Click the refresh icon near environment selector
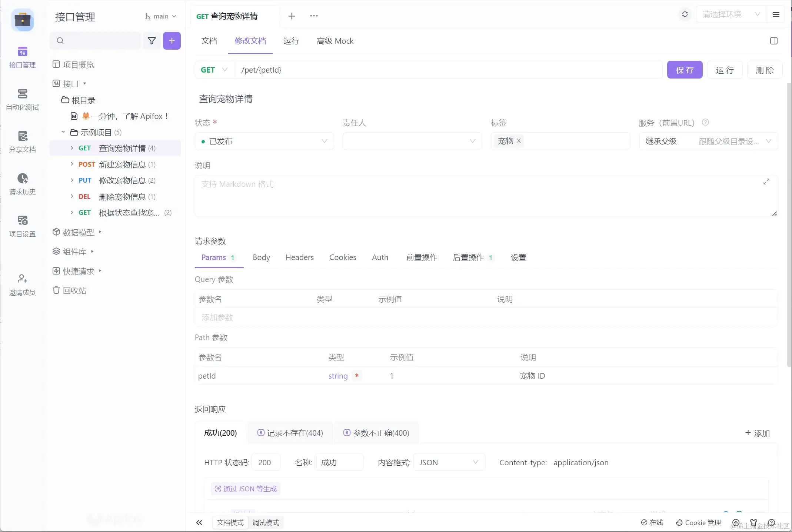The image size is (792, 532). [x=685, y=14]
